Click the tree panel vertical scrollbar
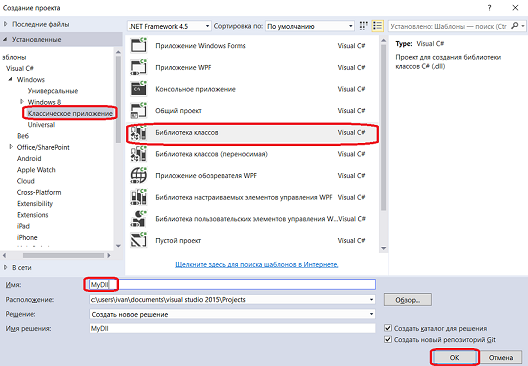This screenshot has width=528, height=366. pyautogui.click(x=118, y=99)
